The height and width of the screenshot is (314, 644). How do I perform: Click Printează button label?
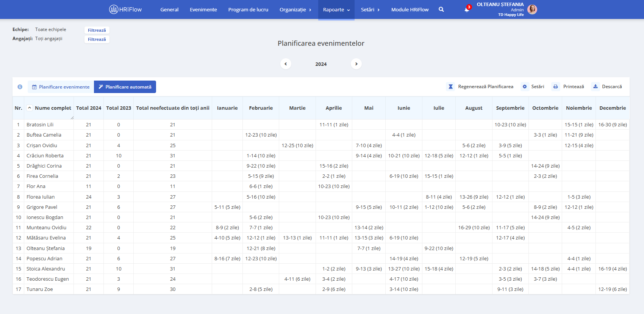[574, 87]
